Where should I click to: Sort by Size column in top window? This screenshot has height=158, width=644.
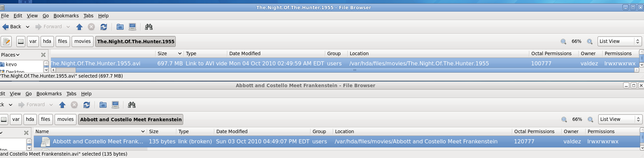[169, 53]
